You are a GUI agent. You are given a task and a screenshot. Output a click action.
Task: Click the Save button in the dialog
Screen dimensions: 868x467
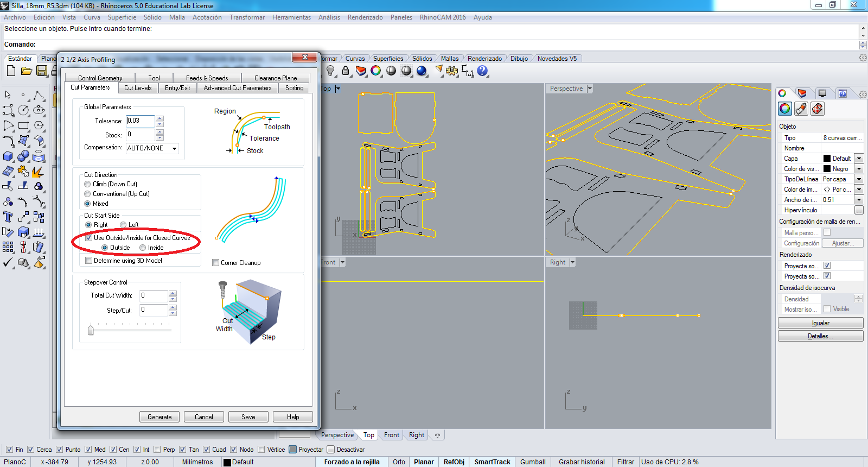click(x=248, y=417)
